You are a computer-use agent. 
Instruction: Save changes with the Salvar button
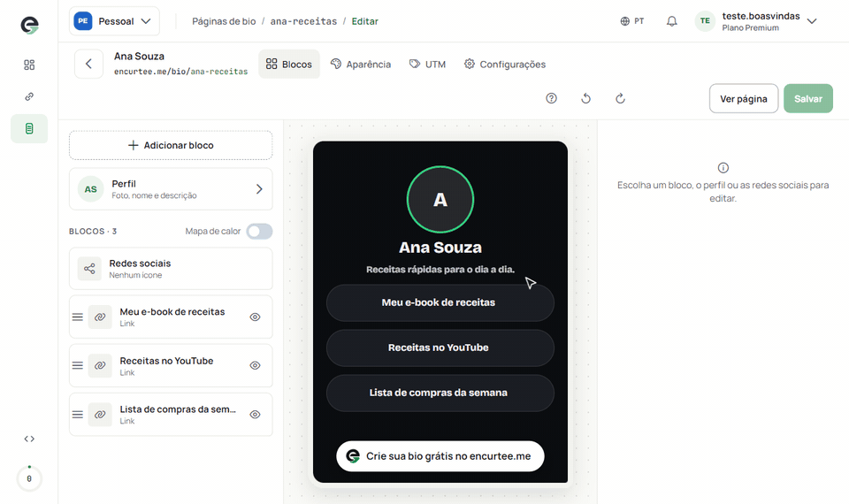pyautogui.click(x=808, y=98)
